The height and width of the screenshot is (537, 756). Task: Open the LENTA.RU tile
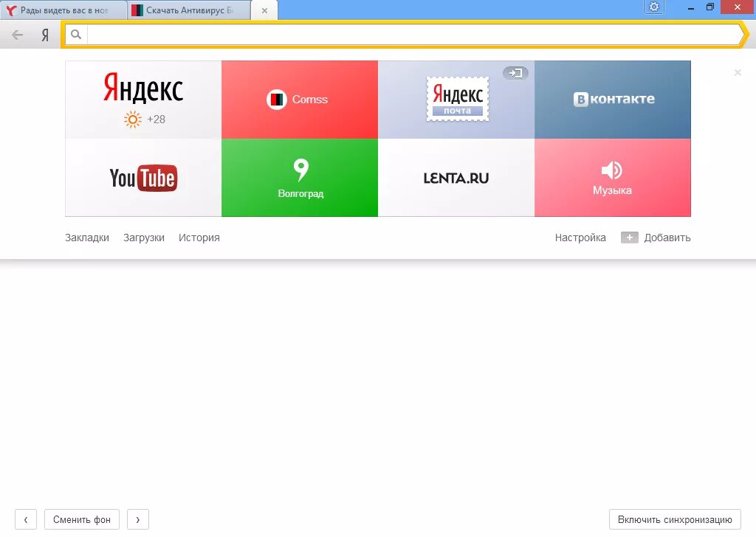point(456,178)
